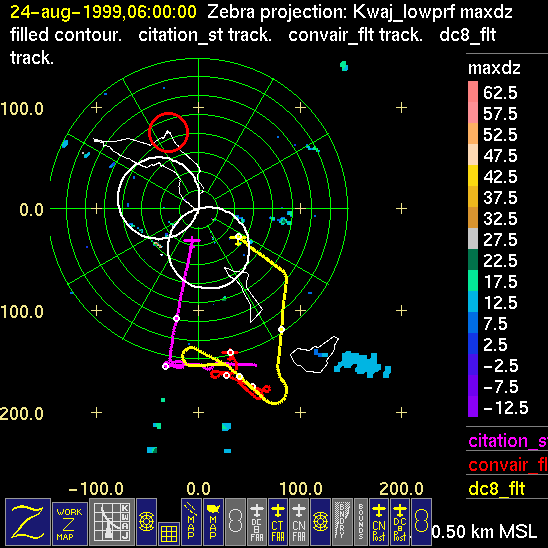Toggle the BOUNDS overlay button
Image resolution: width=548 pixels, height=548 pixels.
click(361, 522)
